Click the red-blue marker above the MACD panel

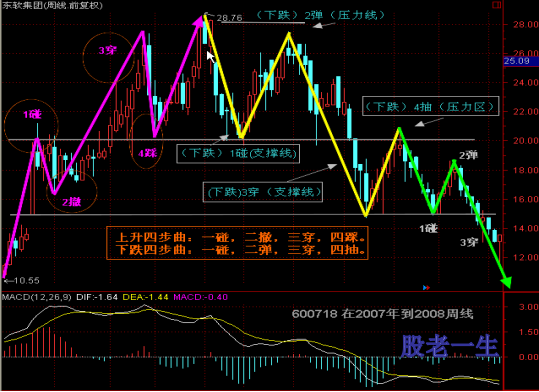tap(427, 287)
